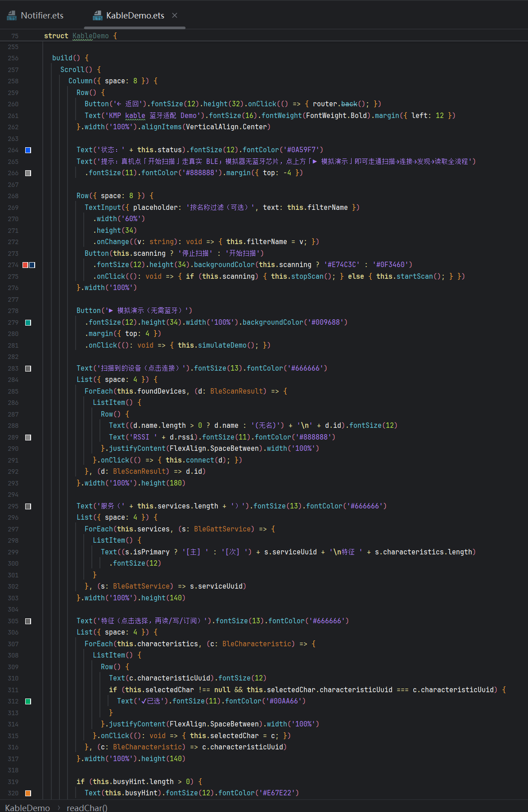Click 'VerticalAlign.Center' on line 262
528x812 pixels.
point(226,127)
